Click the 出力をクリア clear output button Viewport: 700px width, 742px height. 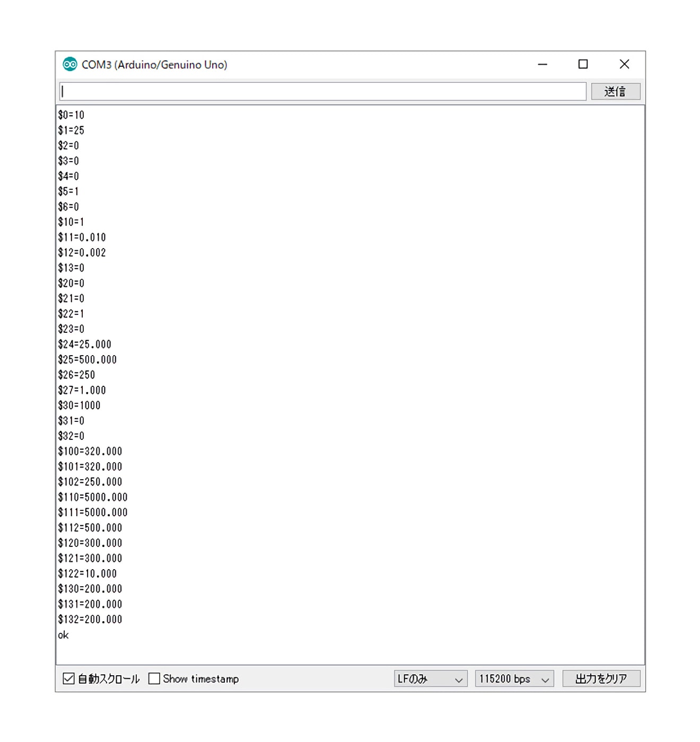[601, 679]
